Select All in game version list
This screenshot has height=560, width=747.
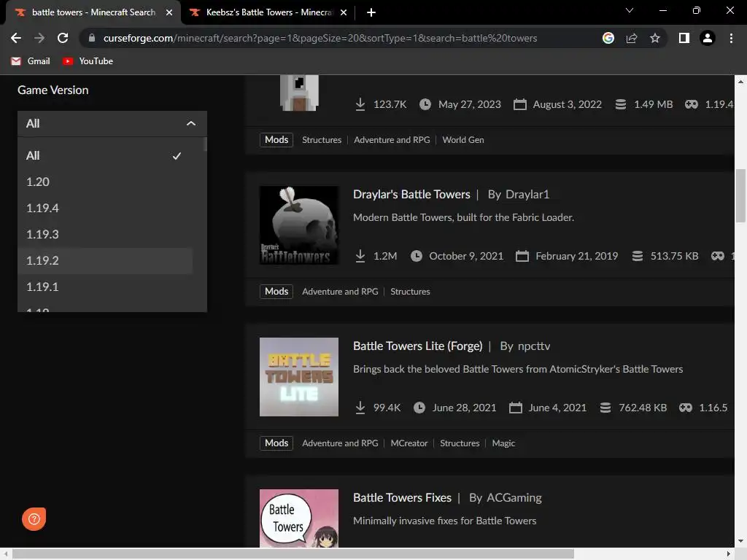(105, 156)
